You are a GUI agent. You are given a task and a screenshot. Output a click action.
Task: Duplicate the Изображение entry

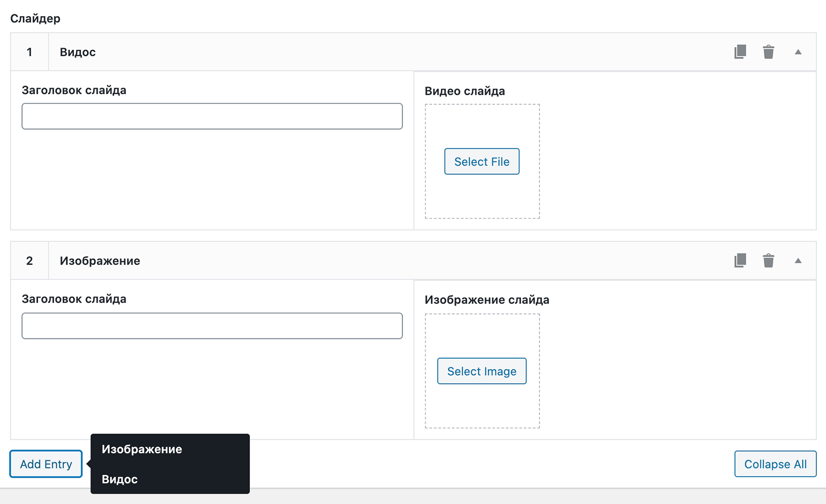[740, 261]
